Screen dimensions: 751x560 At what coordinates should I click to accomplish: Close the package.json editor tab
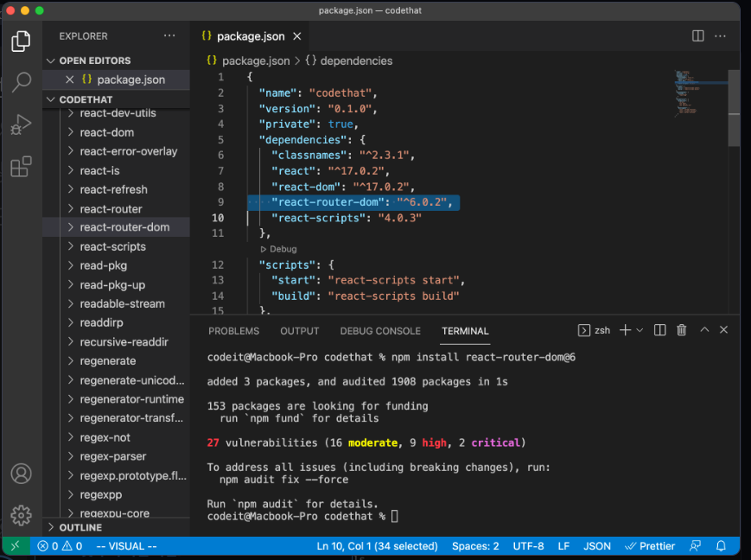point(297,36)
